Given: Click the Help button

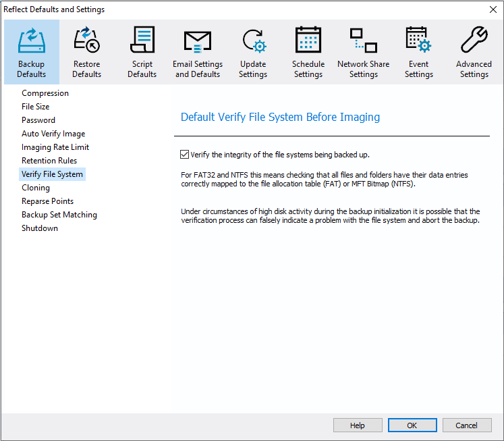Looking at the screenshot, I should pyautogui.click(x=357, y=425).
